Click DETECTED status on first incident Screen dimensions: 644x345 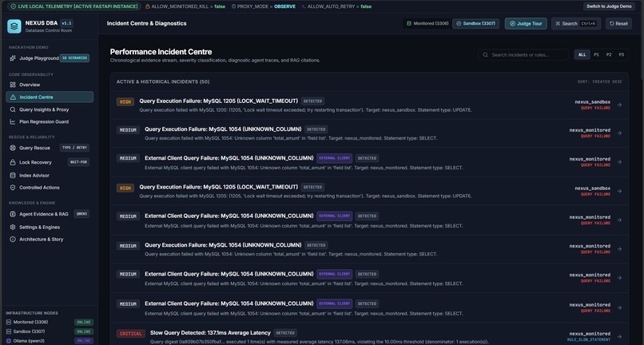pos(312,101)
